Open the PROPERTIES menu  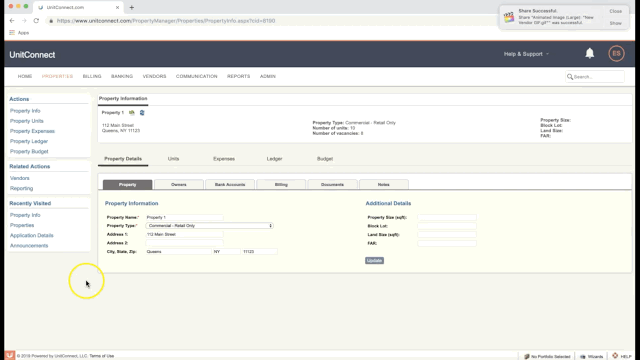point(57,76)
